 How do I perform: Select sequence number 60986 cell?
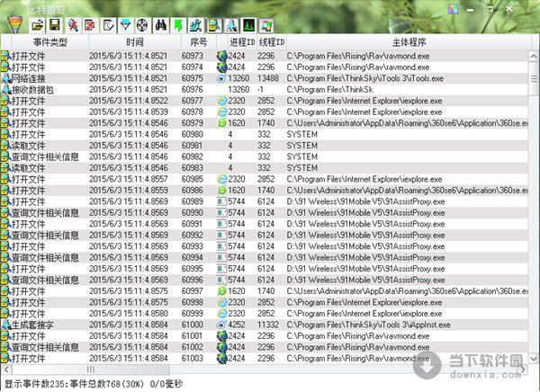pyautogui.click(x=193, y=191)
